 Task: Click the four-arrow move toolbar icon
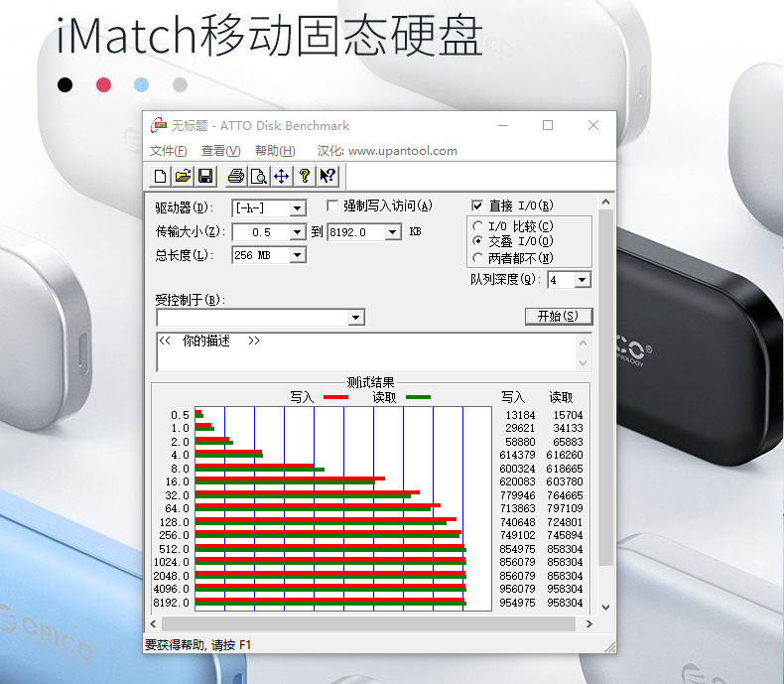pyautogui.click(x=282, y=176)
